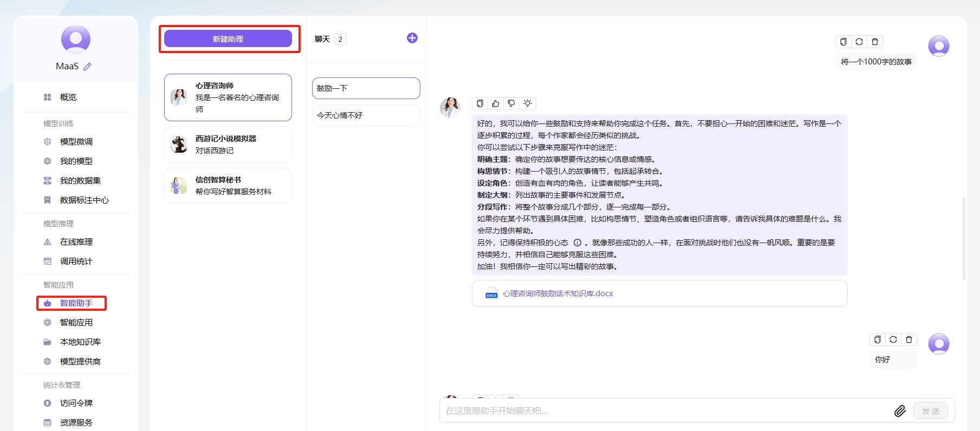Click user avatar next to 你好 message

[x=939, y=344]
